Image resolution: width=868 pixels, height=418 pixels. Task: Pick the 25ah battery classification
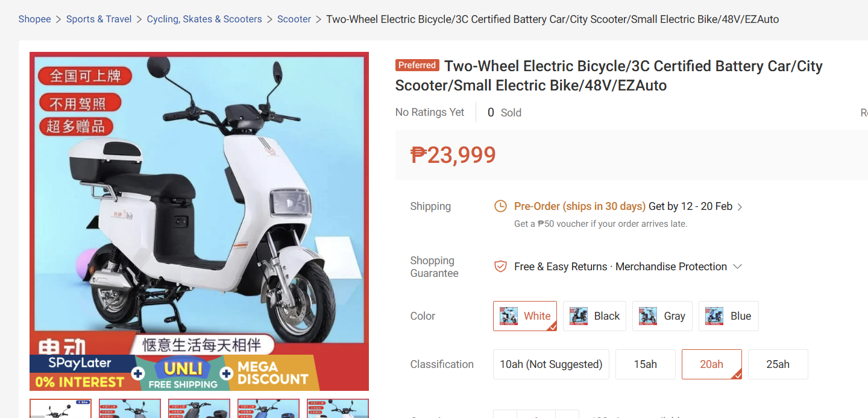[778, 364]
